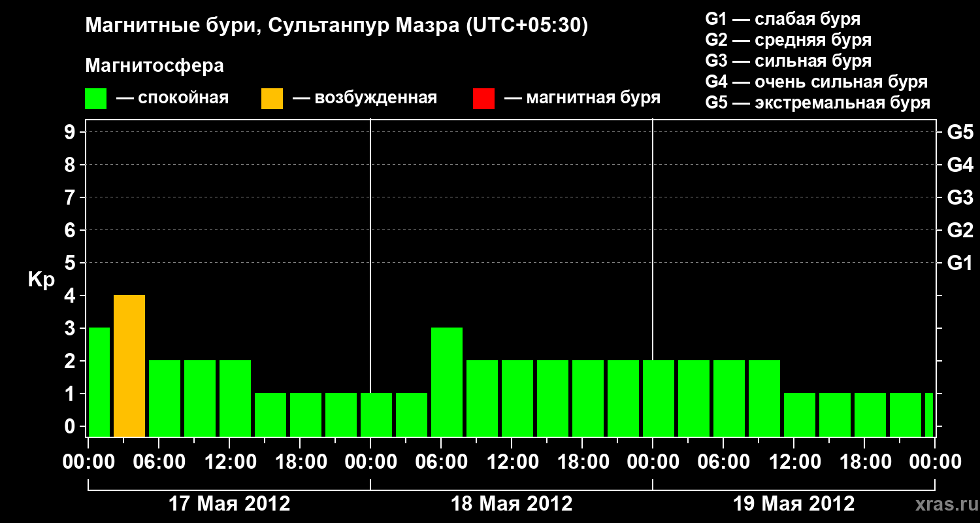Click the 06:00 time label above 18 Мая

441,462
